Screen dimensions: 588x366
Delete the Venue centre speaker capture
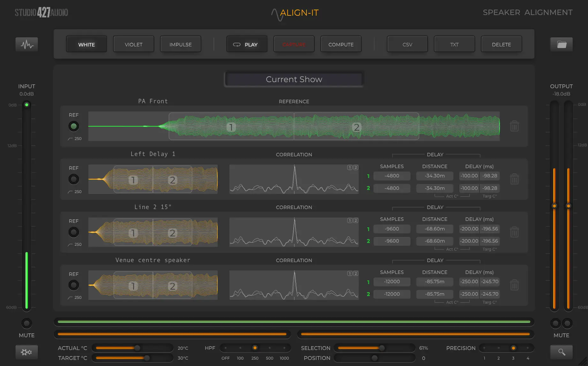[514, 285]
